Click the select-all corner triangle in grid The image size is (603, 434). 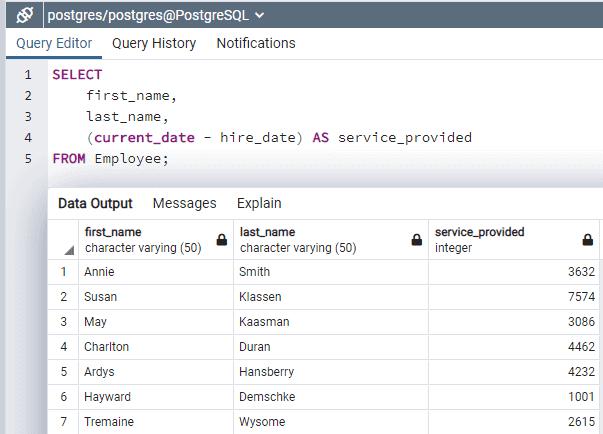tap(67, 250)
